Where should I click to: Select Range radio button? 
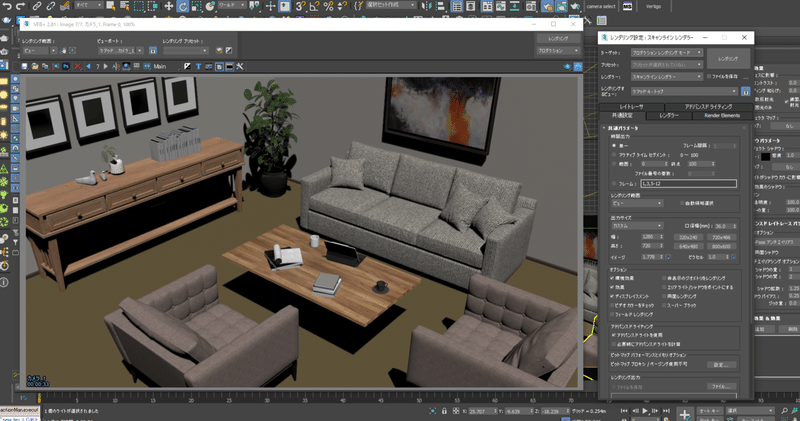click(614, 164)
